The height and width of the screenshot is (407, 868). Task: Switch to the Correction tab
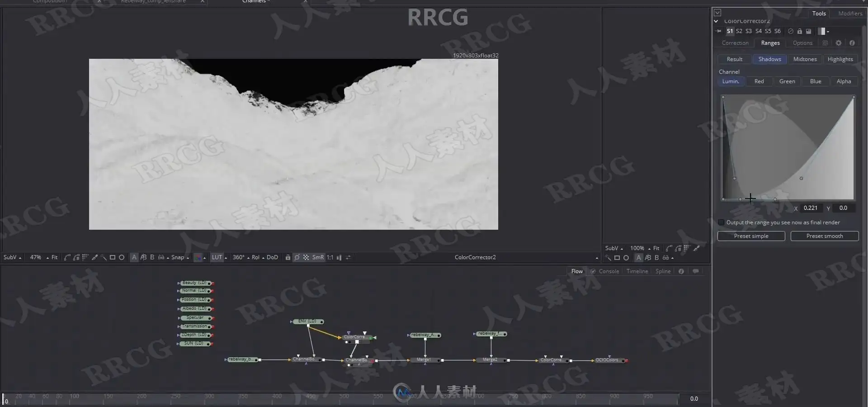pos(735,43)
